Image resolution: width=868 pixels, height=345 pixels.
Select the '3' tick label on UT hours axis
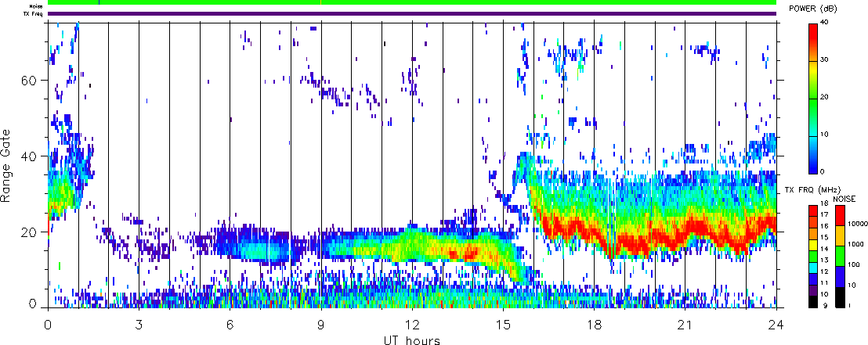[139, 324]
